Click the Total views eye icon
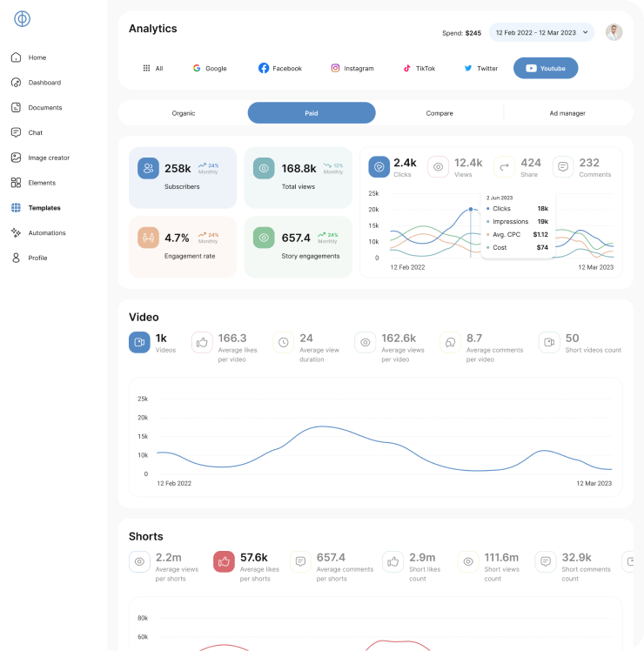The width and height of the screenshot is (644, 651). click(264, 168)
